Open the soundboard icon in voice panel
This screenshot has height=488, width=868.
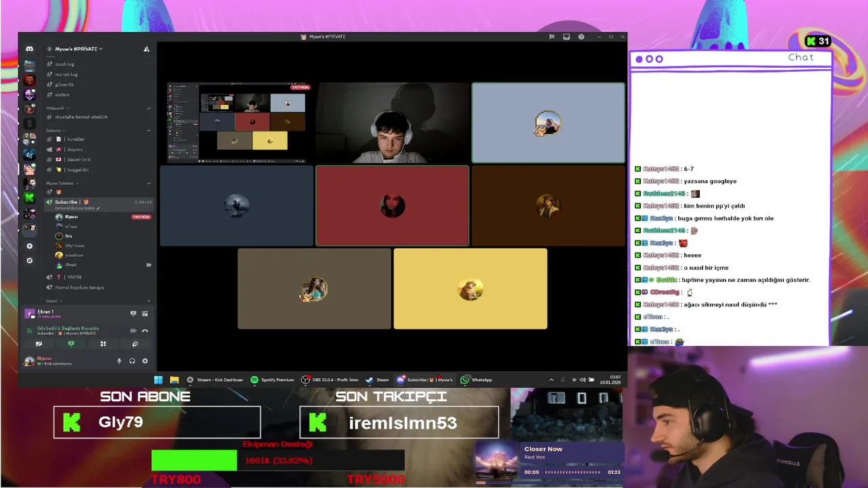135,344
